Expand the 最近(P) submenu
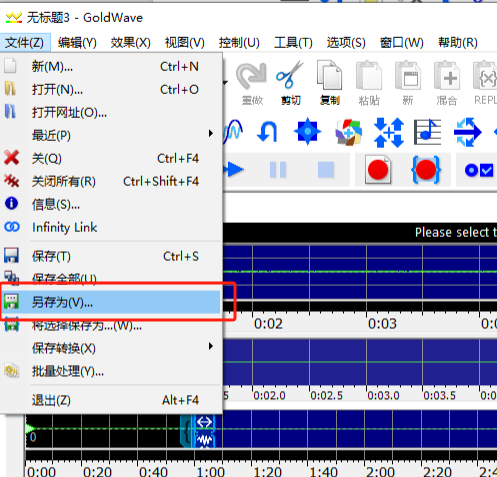Screen dimensions: 497x477 coord(111,135)
